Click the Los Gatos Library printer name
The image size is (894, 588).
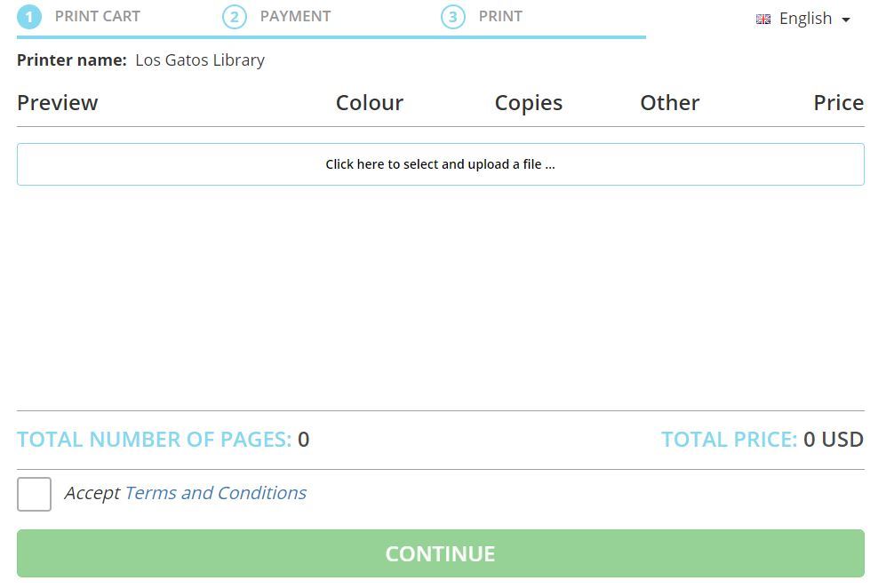point(200,60)
